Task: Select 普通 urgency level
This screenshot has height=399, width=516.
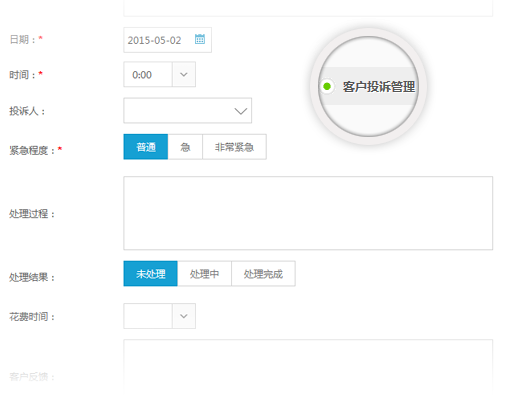Action: [x=146, y=147]
